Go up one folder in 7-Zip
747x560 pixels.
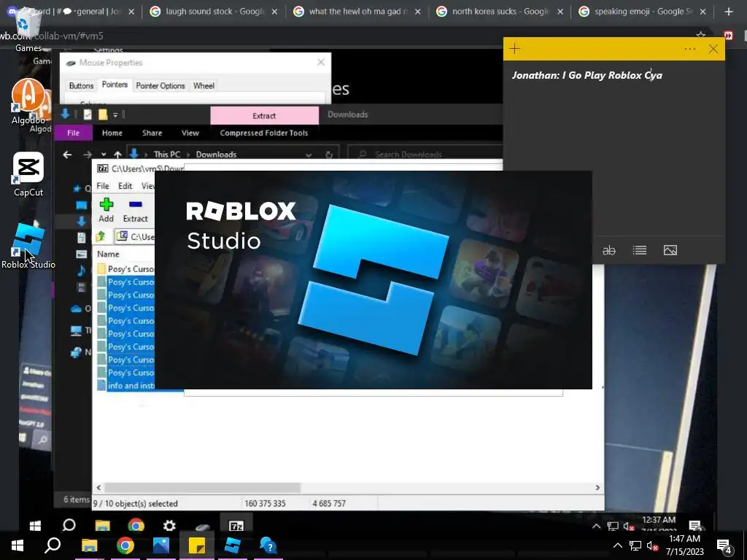pos(101,236)
